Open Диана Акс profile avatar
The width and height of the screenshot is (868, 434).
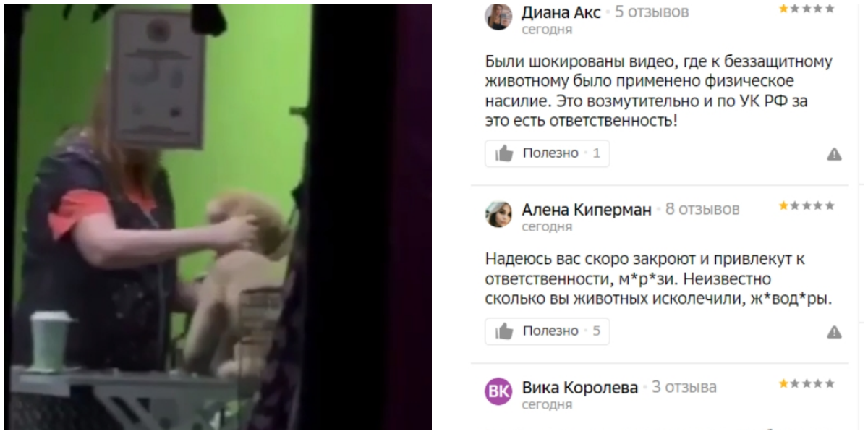pos(498,17)
